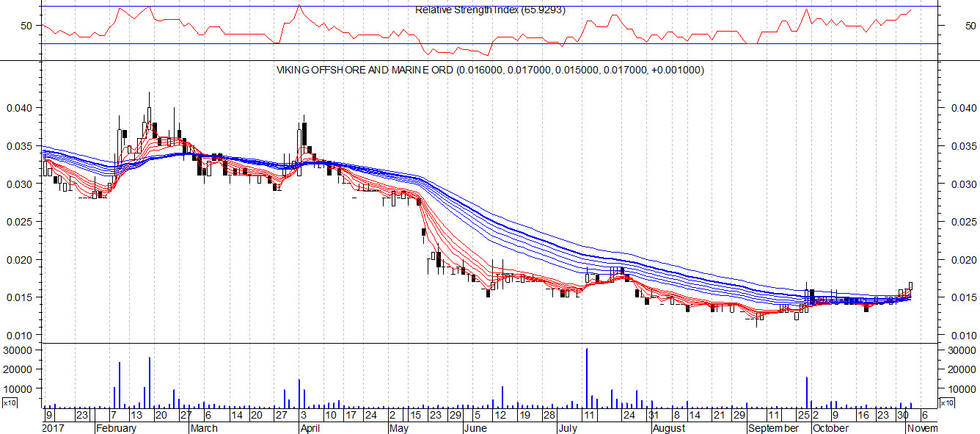Click the VIKING OFFSHORE AND MARINE ORD title

(489, 70)
